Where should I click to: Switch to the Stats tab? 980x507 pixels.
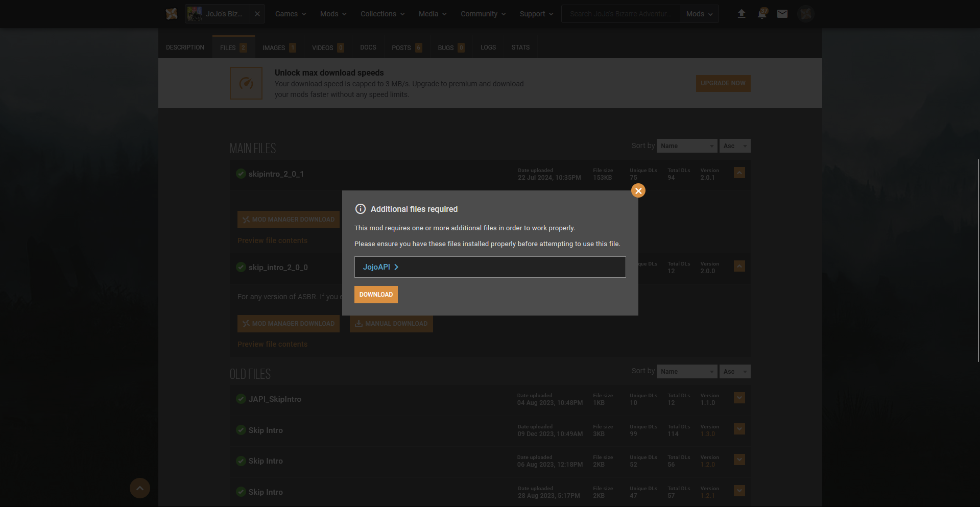(520, 47)
